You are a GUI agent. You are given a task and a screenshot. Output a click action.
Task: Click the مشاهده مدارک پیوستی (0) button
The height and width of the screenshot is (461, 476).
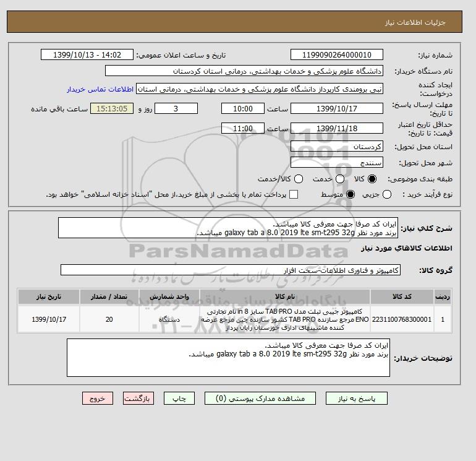(x=260, y=399)
